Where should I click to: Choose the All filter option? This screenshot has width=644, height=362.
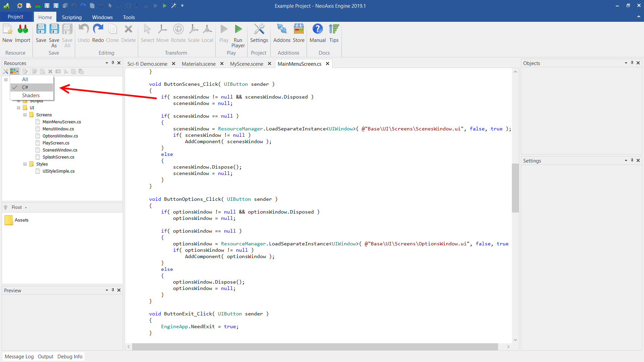coord(25,79)
